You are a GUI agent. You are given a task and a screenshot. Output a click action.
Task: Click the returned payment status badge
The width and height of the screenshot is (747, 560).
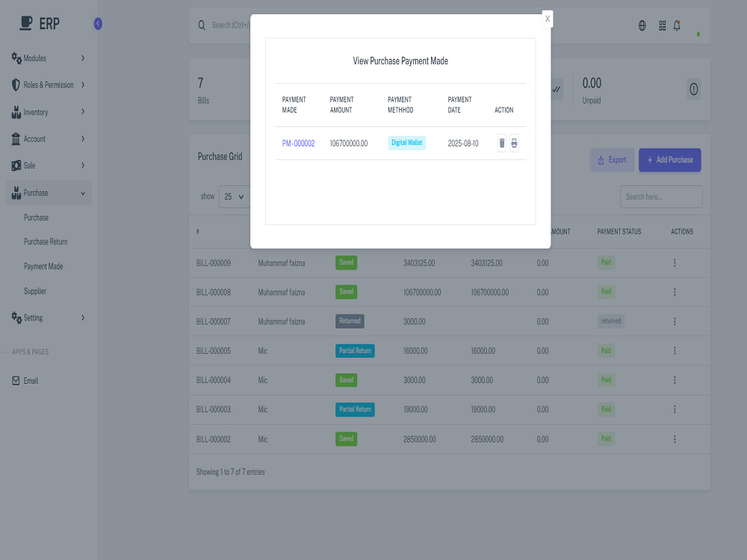[x=611, y=321]
